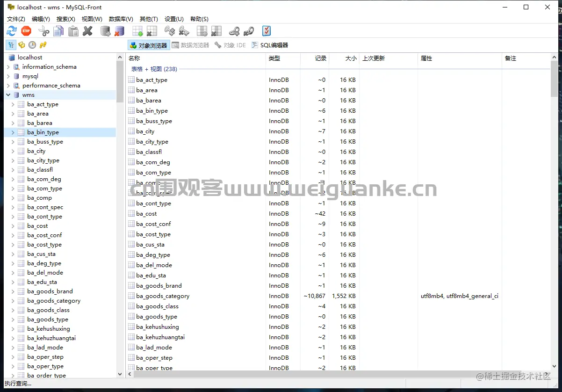Collapse the wms database node
The image size is (562, 392).
[8, 95]
